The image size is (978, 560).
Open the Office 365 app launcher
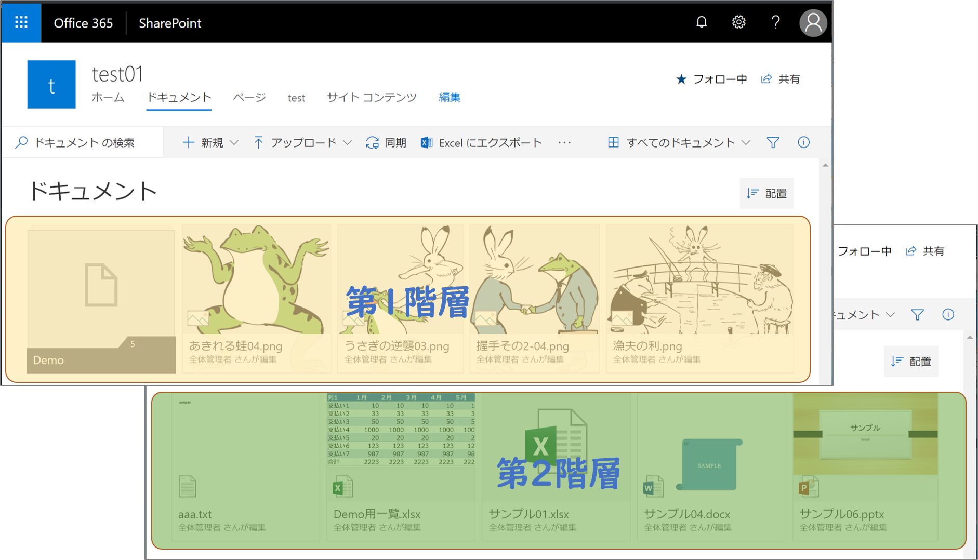point(21,22)
